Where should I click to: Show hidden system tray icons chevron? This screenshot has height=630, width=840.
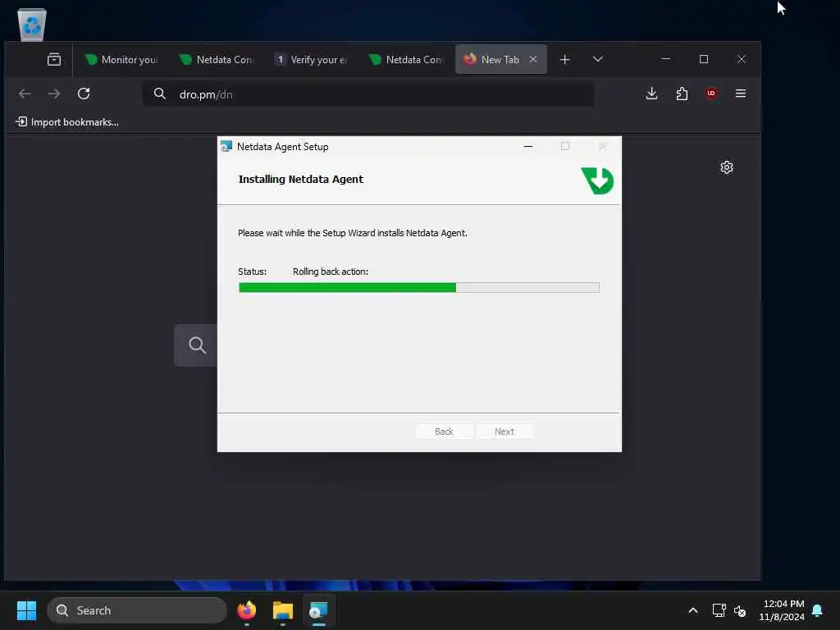pos(692,610)
